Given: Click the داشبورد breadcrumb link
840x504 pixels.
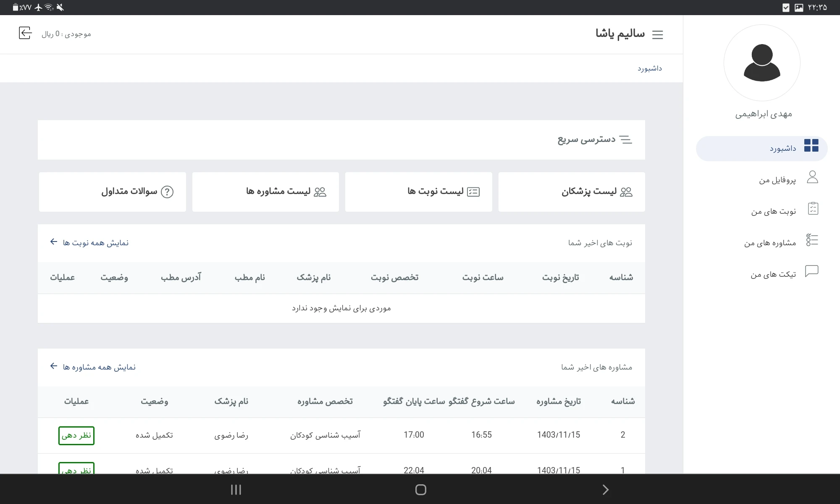Looking at the screenshot, I should (649, 68).
